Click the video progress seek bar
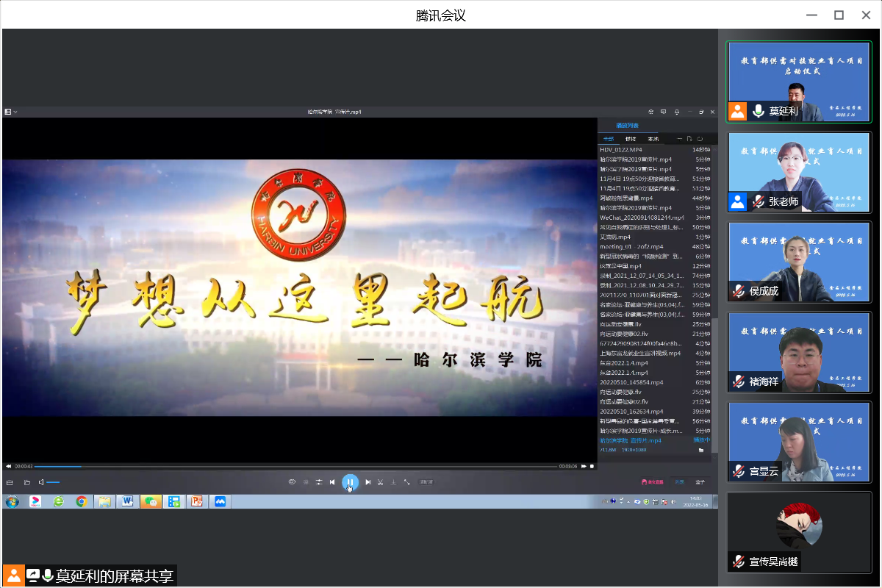 pos(294,466)
